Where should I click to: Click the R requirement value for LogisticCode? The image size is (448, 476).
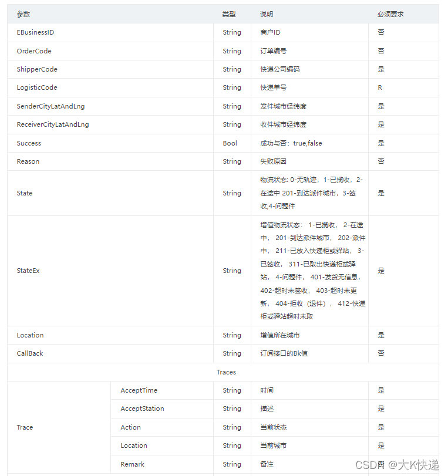click(380, 87)
